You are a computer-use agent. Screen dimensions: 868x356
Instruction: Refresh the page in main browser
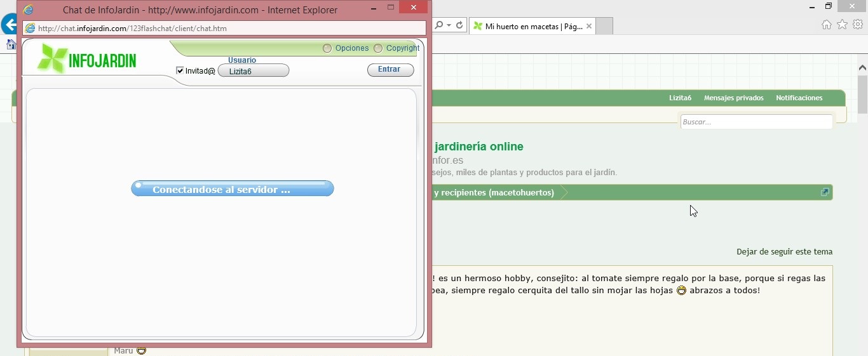459,25
